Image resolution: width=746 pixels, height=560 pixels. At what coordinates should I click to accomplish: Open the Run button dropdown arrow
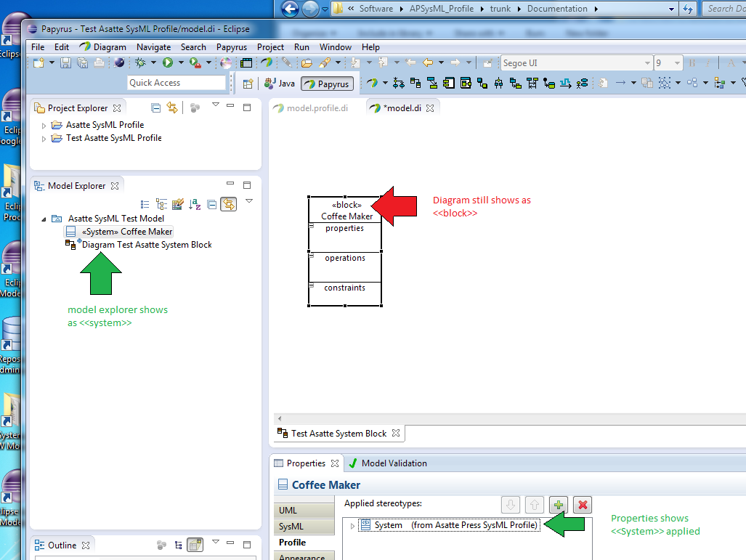[181, 62]
